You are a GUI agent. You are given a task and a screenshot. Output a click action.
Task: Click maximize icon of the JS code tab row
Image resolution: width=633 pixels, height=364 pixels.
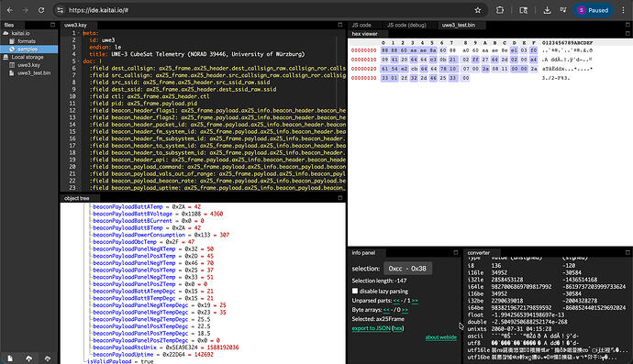click(627, 25)
